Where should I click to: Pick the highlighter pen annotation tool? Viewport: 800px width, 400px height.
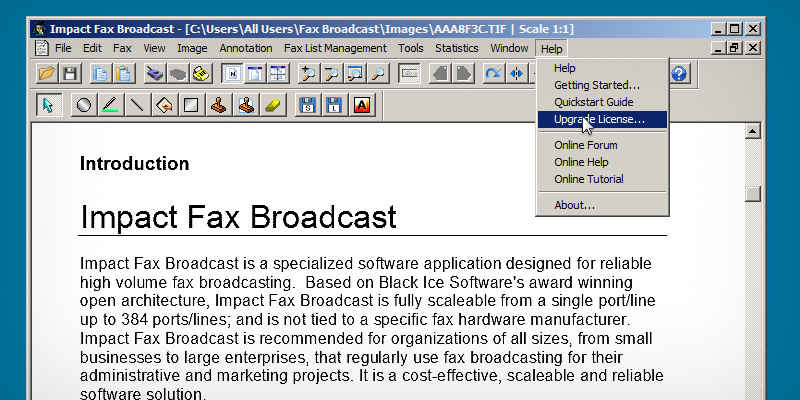(x=110, y=105)
